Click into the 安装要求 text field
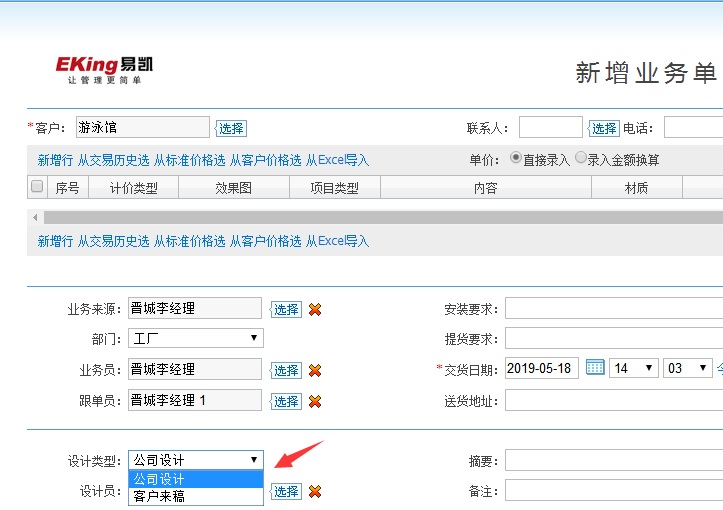 click(x=613, y=309)
